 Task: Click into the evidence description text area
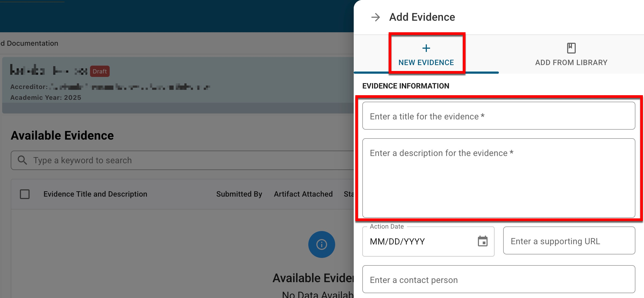coord(499,178)
